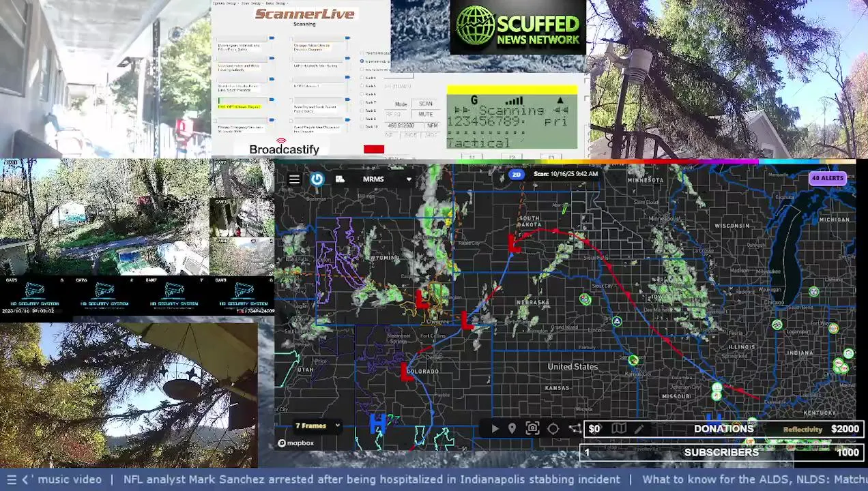The height and width of the screenshot is (491, 868).
Task: Click the location pin tool icon
Action: pos(512,428)
